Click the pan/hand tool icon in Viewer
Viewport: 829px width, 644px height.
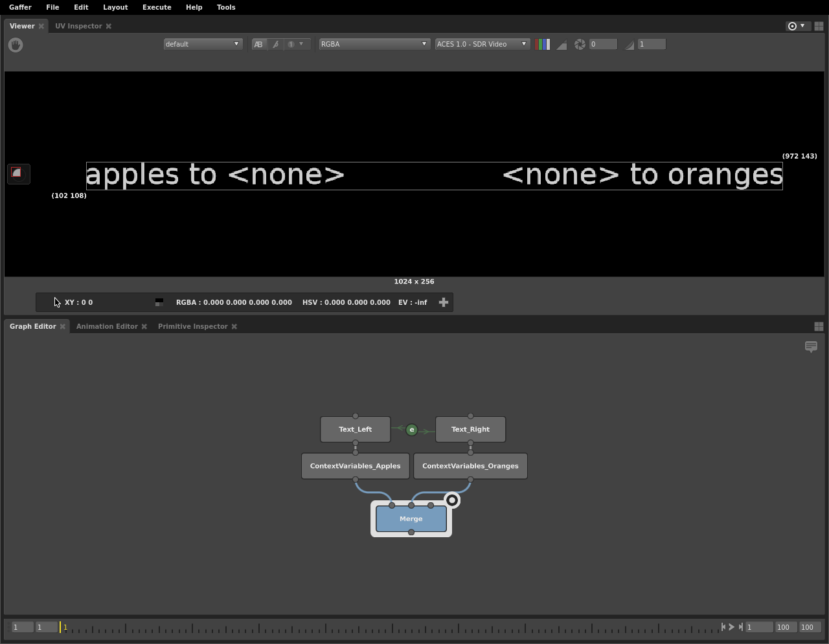pyautogui.click(x=16, y=45)
